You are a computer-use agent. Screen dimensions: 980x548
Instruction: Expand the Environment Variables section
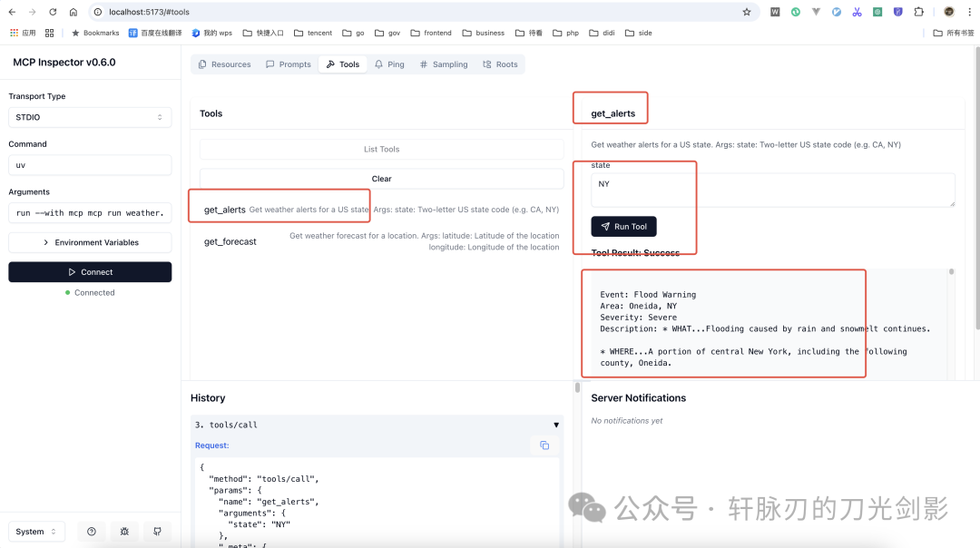click(90, 242)
